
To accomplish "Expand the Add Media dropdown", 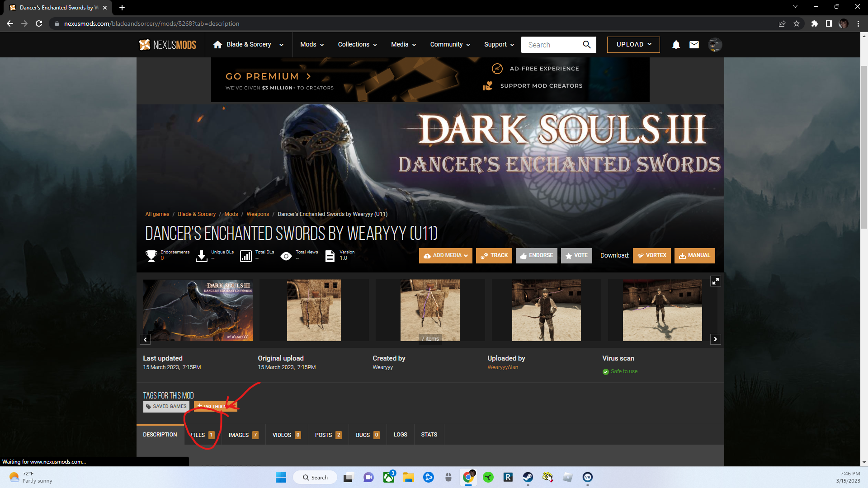I will (445, 255).
